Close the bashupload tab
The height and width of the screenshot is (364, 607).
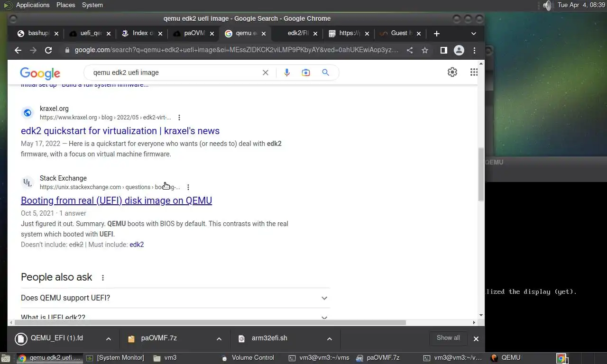click(x=56, y=34)
